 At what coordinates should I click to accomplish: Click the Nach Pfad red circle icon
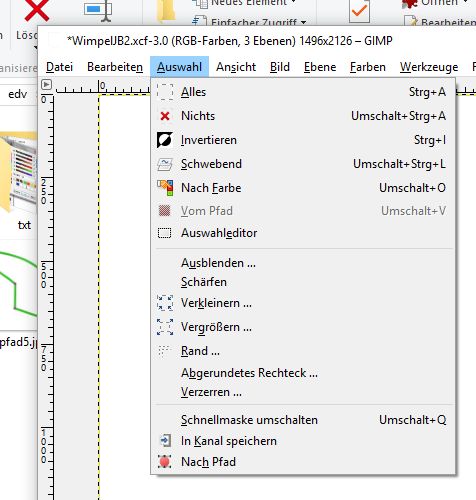click(165, 462)
